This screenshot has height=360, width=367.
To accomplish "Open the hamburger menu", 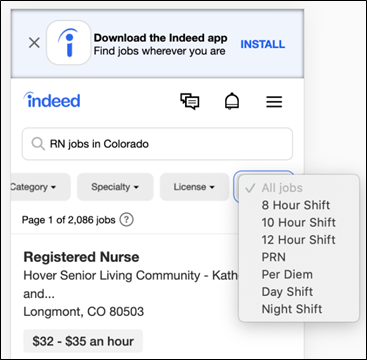I will [274, 102].
